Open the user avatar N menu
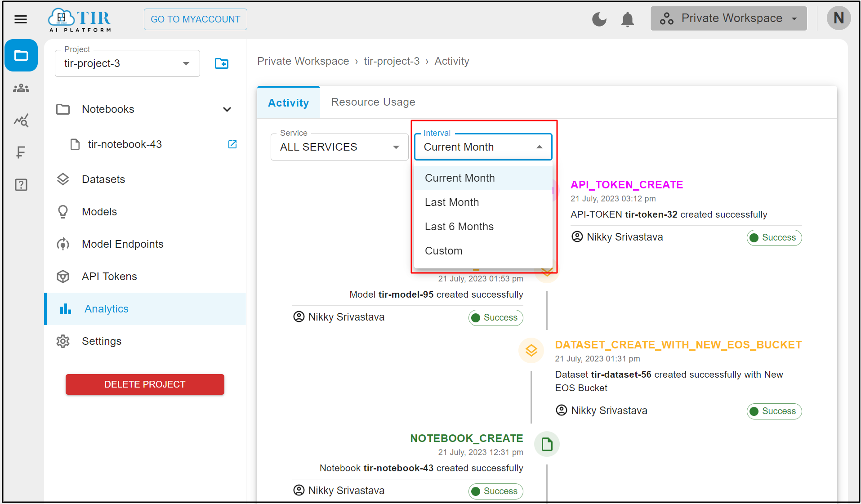The height and width of the screenshot is (504, 861). (x=839, y=18)
